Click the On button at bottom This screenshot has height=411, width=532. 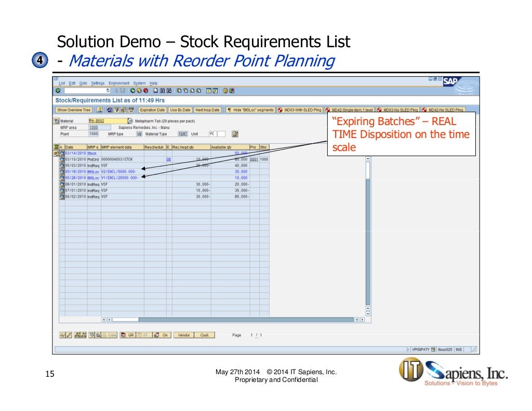tap(162, 335)
